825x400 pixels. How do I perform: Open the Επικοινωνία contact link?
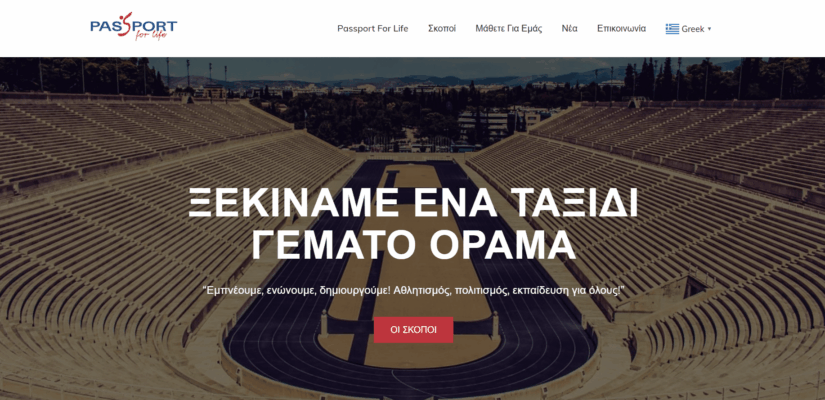pos(621,28)
